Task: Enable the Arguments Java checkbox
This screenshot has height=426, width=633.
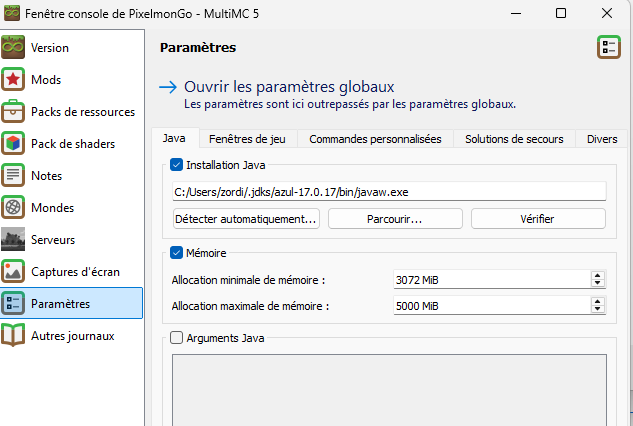Action: [x=177, y=338]
